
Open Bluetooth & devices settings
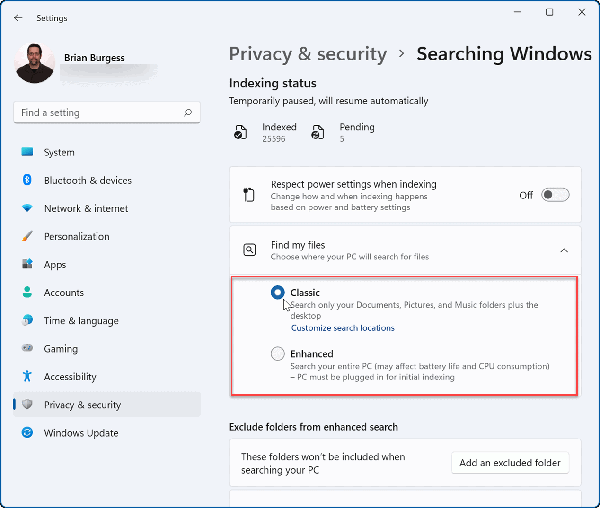pos(107,180)
